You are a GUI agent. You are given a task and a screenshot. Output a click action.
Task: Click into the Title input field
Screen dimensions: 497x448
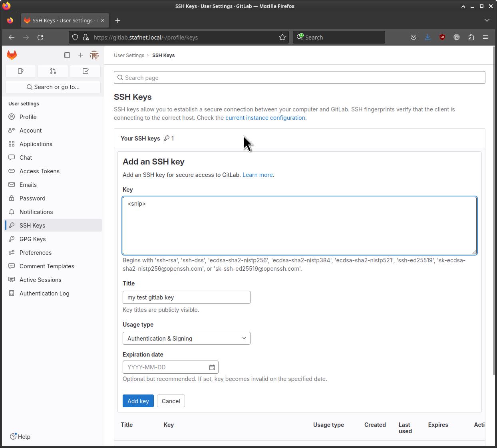pos(186,297)
